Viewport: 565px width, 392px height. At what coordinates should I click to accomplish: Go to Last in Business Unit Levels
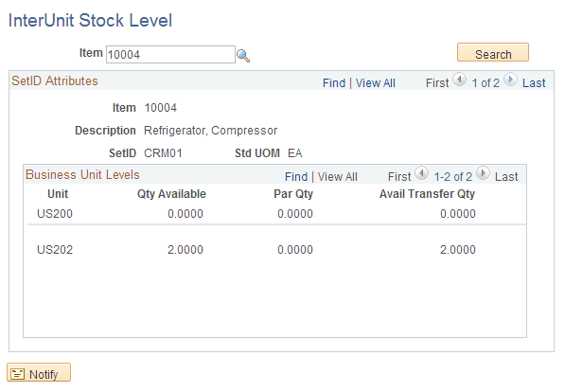[x=506, y=177]
